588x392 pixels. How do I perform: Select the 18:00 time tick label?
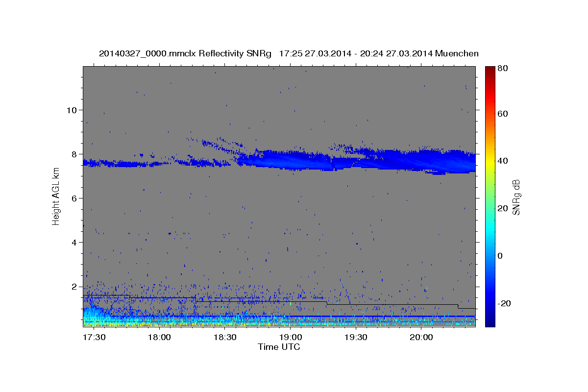tap(159, 337)
